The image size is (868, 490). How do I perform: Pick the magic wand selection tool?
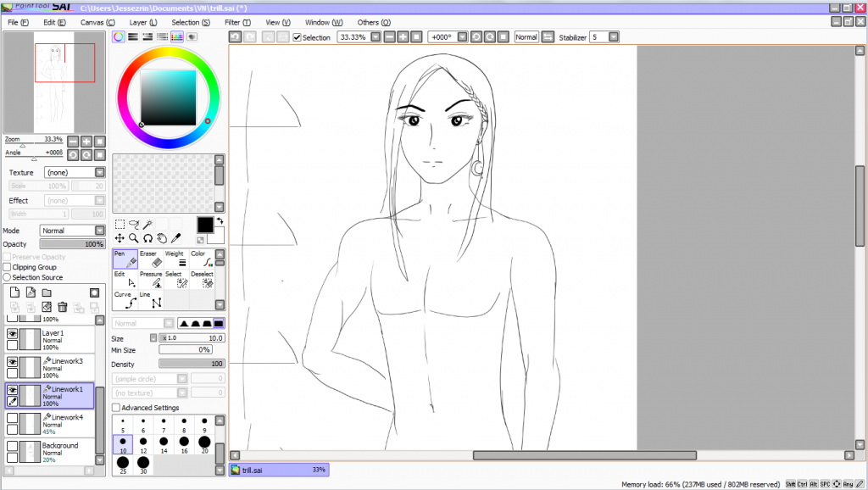tap(147, 225)
